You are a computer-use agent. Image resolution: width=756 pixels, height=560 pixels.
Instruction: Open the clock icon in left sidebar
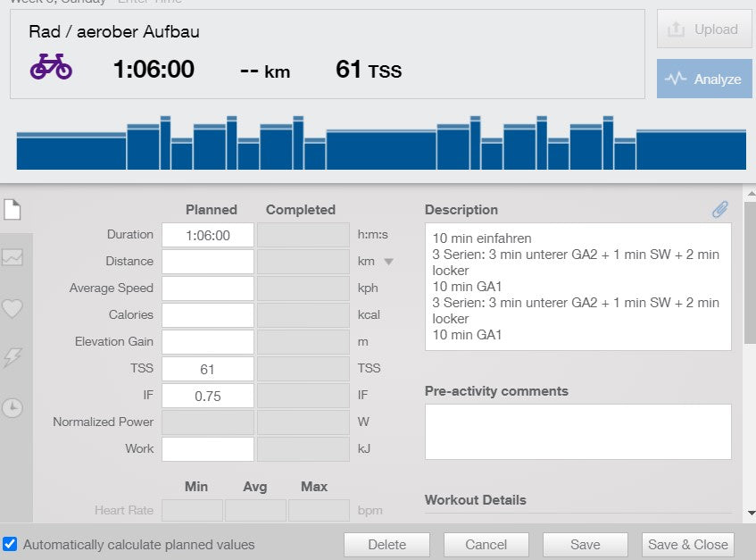point(12,408)
